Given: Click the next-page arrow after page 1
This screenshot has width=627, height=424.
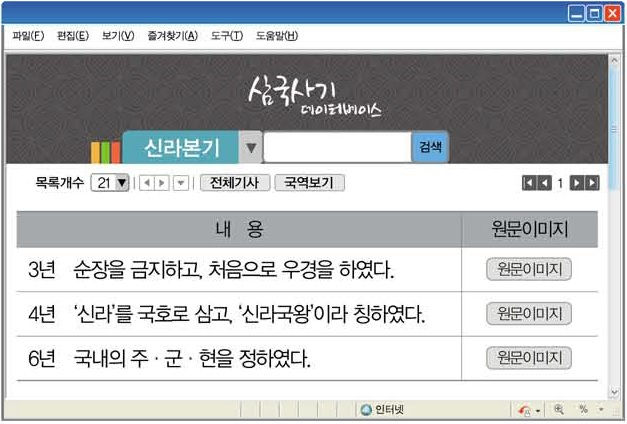Looking at the screenshot, I should click(x=577, y=183).
